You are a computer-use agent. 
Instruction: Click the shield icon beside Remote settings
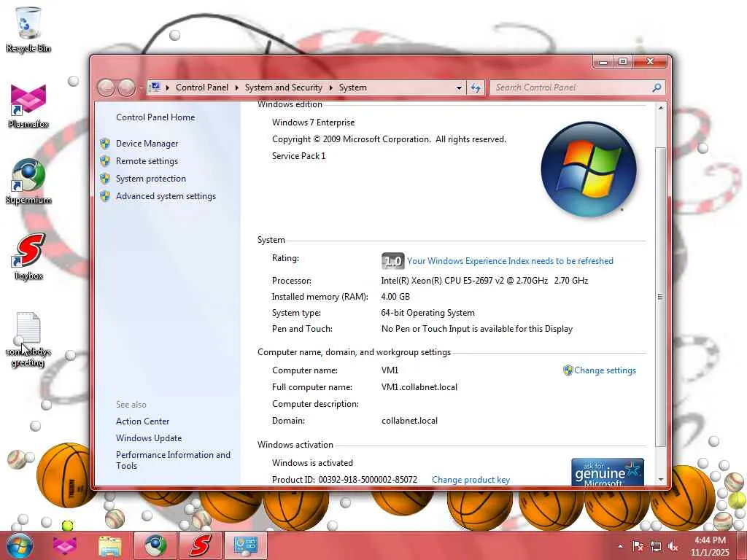coord(105,161)
